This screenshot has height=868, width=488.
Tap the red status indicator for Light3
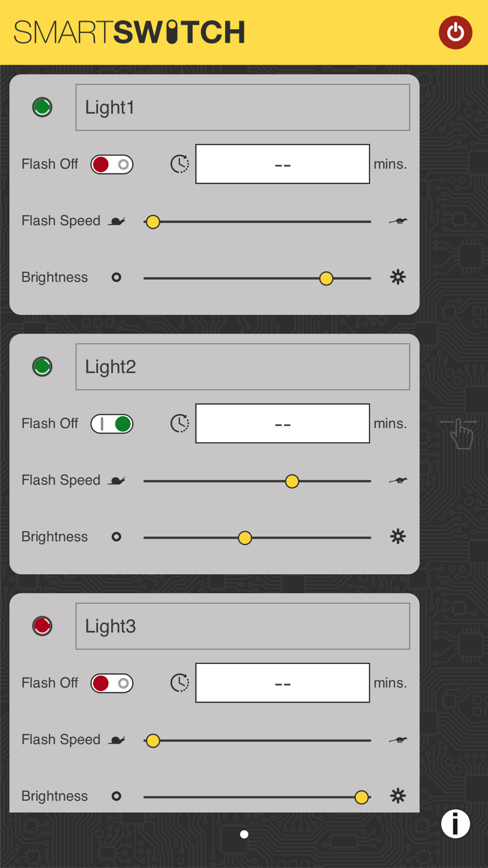(42, 626)
